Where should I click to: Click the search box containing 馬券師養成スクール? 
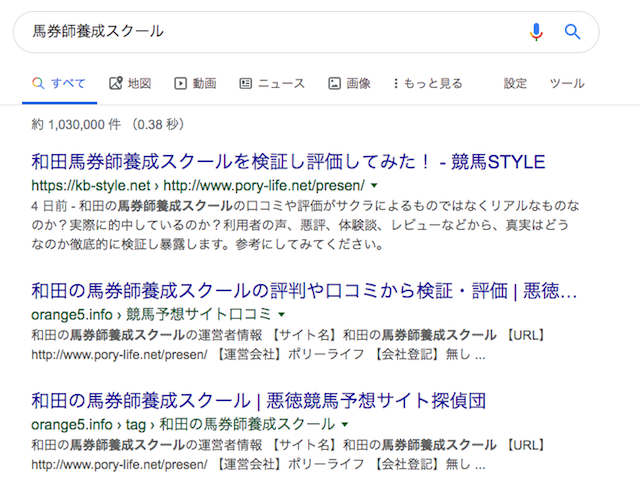coord(306,32)
